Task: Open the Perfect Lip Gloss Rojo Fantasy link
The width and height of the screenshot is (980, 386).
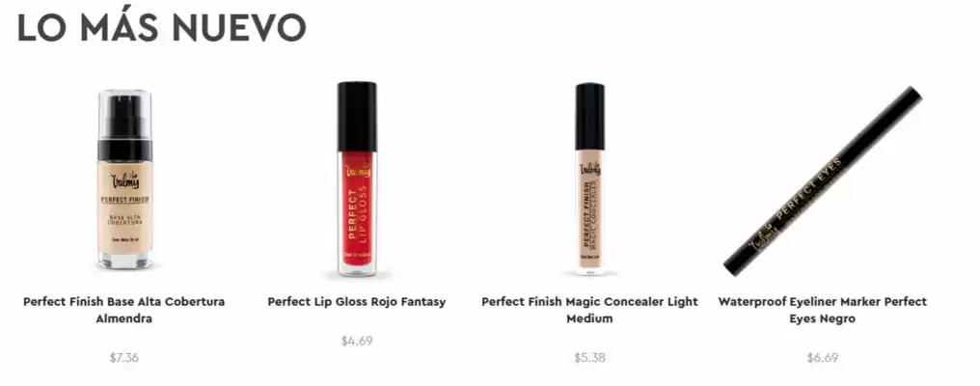Action: pyautogui.click(x=357, y=301)
